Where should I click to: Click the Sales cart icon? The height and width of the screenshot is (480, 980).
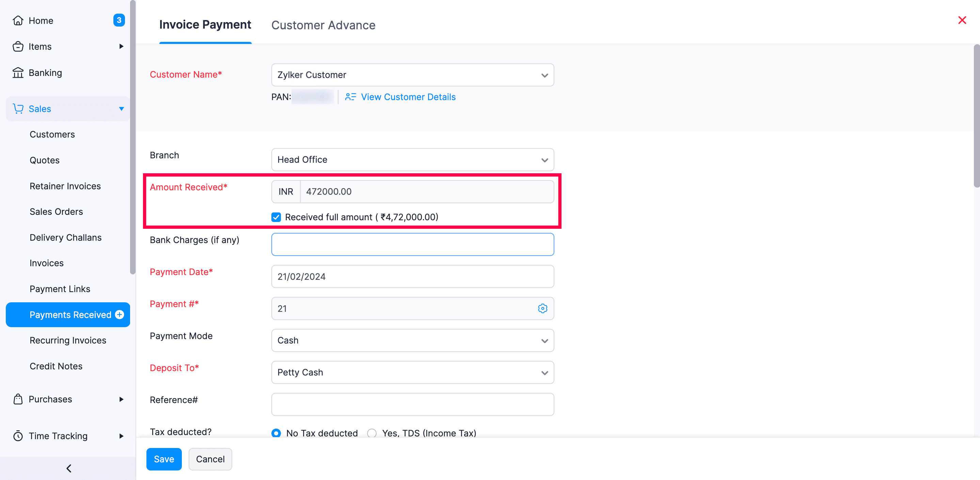point(18,109)
